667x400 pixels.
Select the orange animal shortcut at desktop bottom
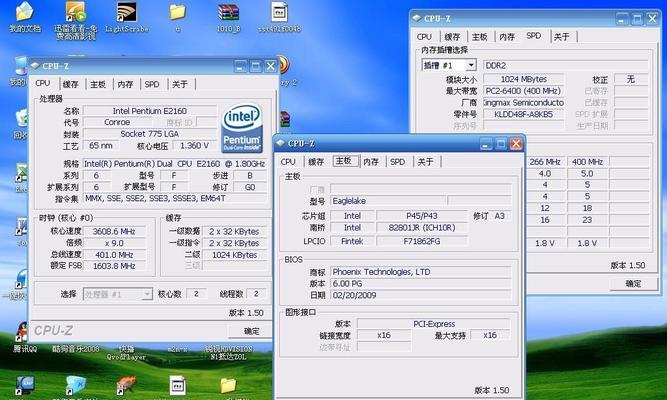click(126, 385)
